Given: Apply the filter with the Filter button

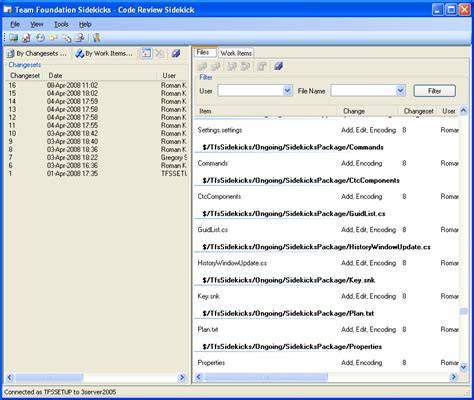Looking at the screenshot, I should [434, 91].
